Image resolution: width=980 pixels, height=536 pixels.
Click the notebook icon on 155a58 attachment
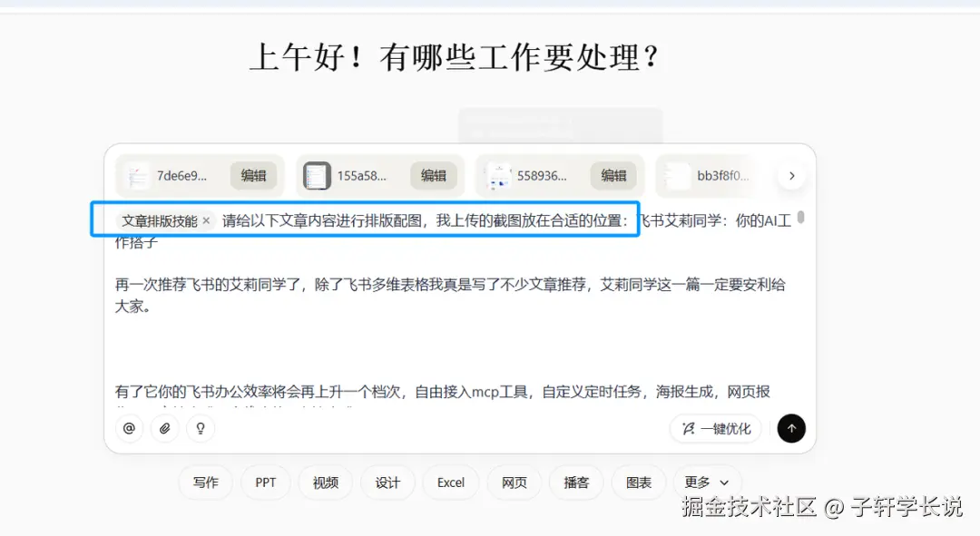pos(318,175)
